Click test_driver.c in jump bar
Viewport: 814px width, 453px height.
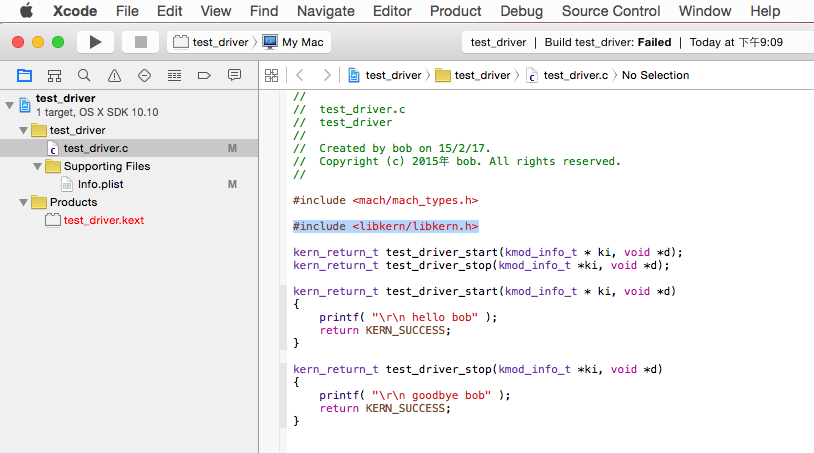(567, 75)
